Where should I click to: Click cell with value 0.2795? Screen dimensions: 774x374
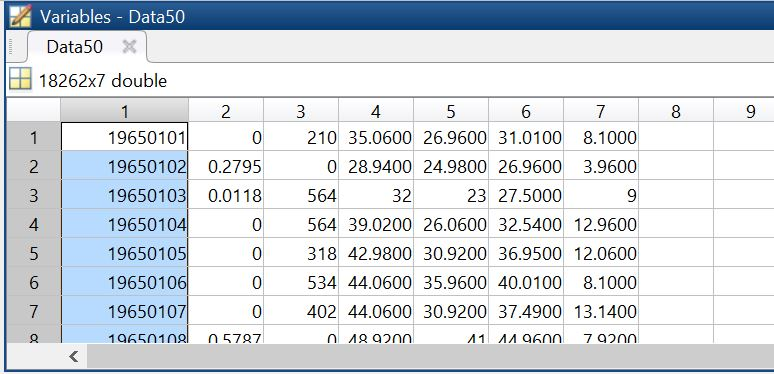(226, 166)
